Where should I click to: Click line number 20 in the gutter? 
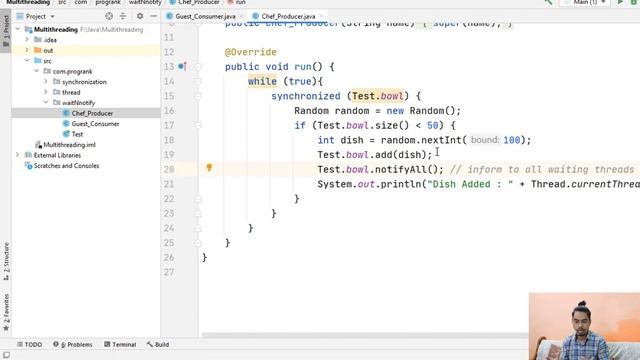[x=169, y=169]
